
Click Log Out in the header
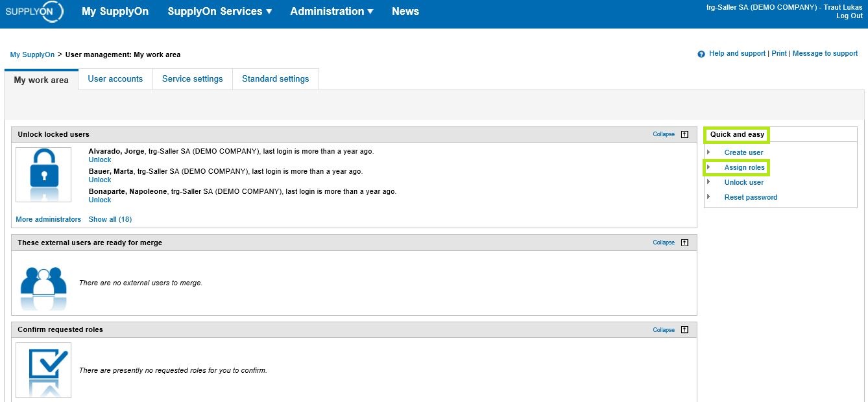coord(849,16)
